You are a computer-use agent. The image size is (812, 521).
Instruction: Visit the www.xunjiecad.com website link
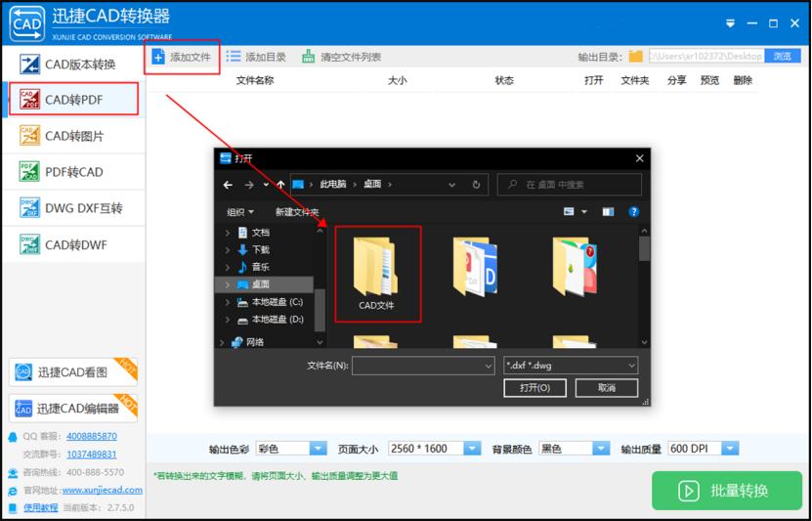pos(102,490)
